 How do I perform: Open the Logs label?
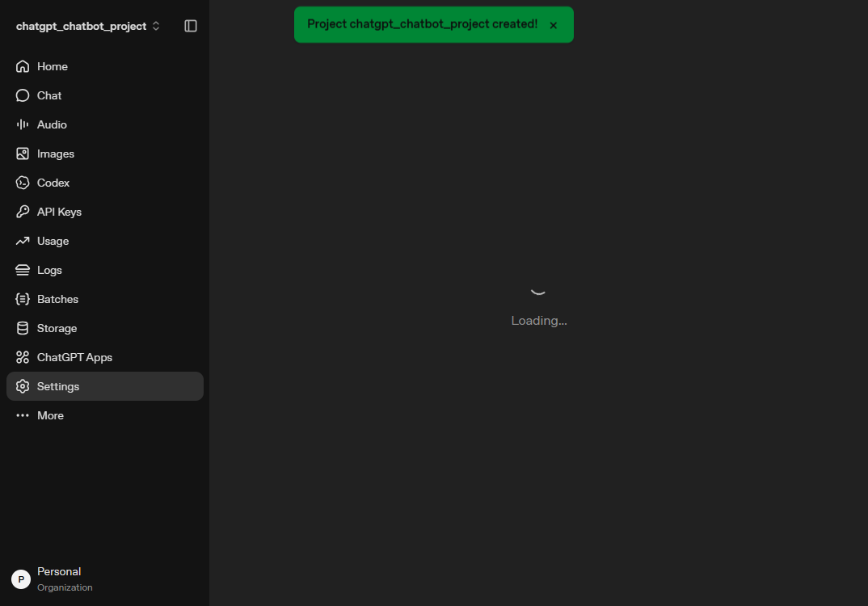coord(49,270)
